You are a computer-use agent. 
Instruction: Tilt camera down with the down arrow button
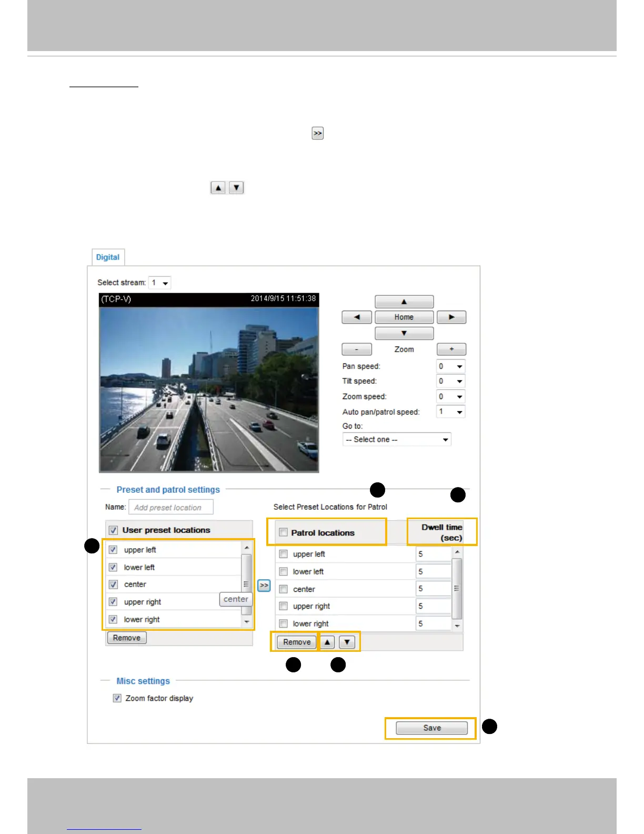(x=404, y=333)
